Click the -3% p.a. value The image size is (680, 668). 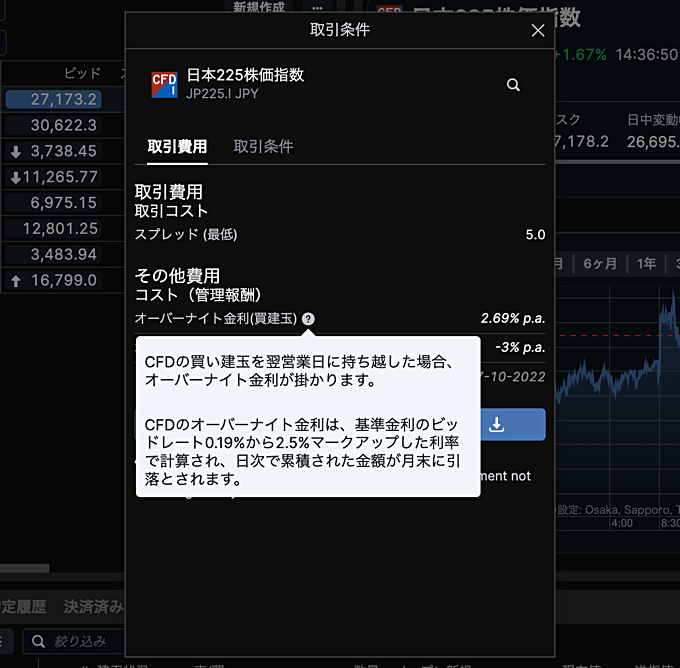(520, 347)
